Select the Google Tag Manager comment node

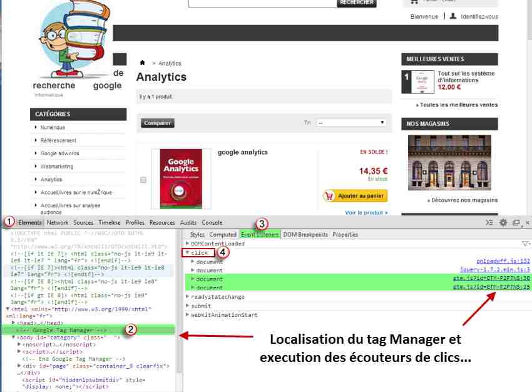[x=61, y=330]
